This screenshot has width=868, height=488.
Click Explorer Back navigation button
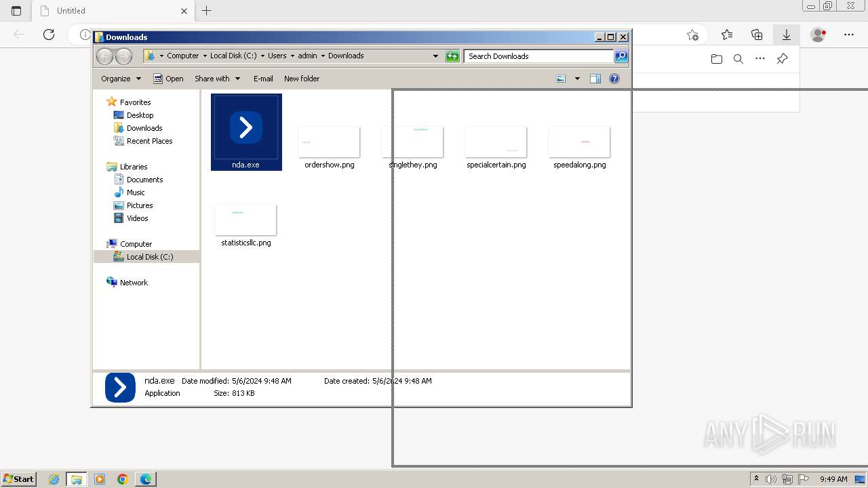pyautogui.click(x=104, y=56)
